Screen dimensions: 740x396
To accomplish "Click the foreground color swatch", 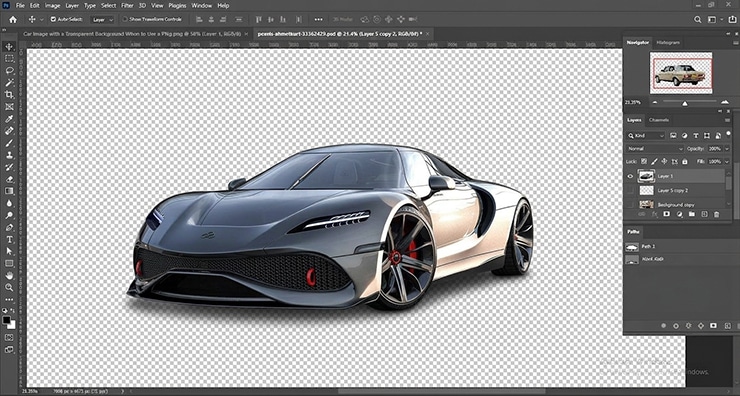I will [x=7, y=320].
